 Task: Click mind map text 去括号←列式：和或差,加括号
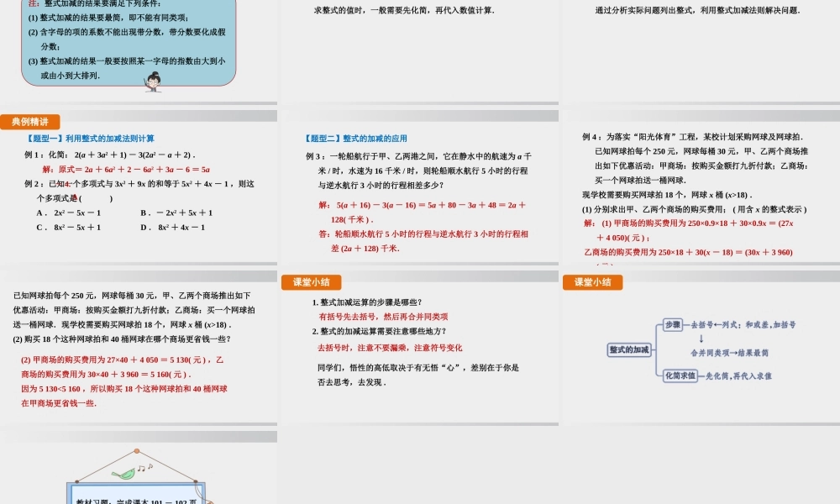743,324
